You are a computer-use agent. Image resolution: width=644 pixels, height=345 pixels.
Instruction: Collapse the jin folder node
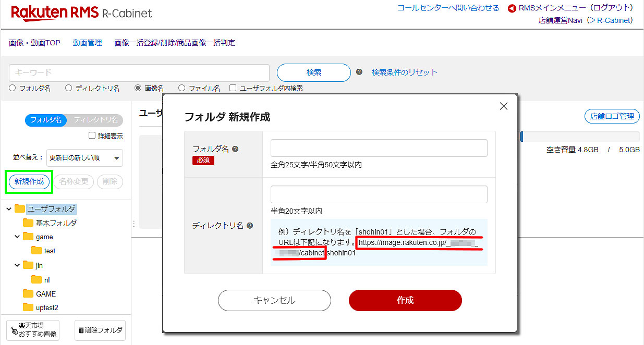(x=17, y=266)
